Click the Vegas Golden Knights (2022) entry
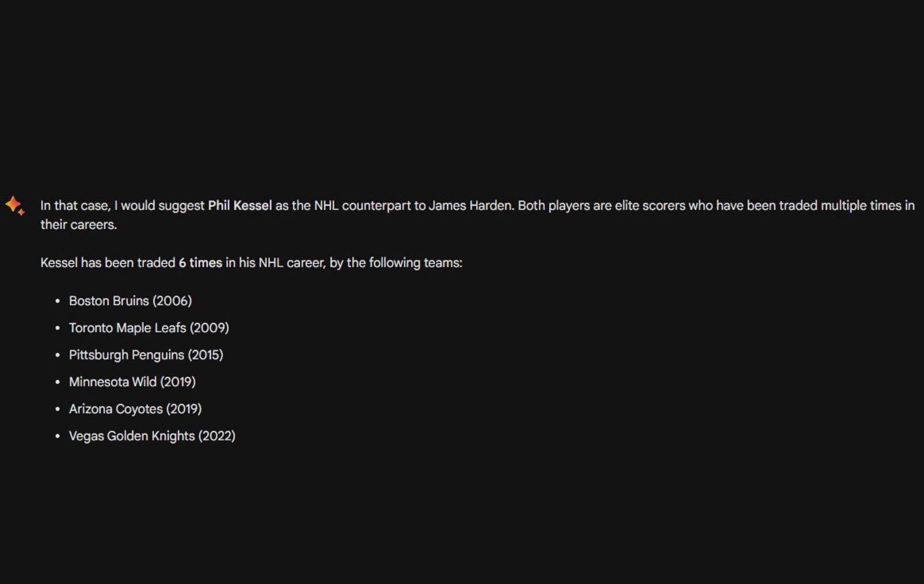This screenshot has height=584, width=924. click(x=152, y=436)
